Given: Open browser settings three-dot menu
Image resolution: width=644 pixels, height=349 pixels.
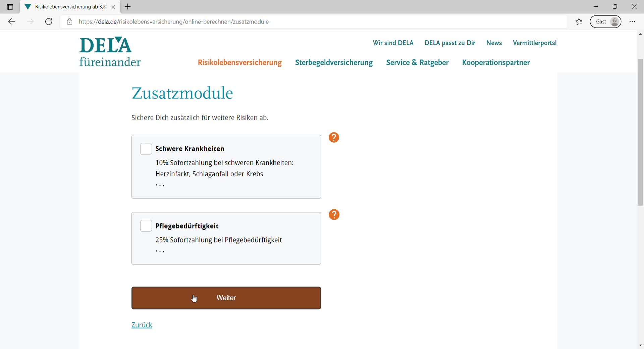Looking at the screenshot, I should coord(632,22).
